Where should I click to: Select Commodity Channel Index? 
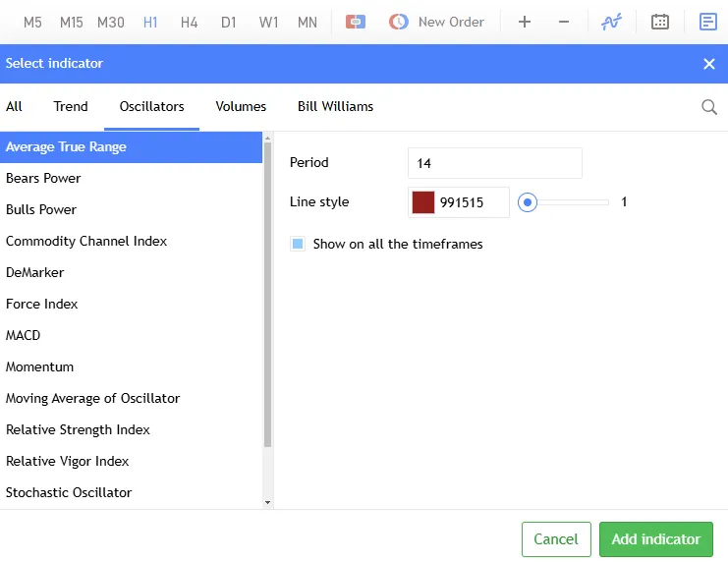131,242
